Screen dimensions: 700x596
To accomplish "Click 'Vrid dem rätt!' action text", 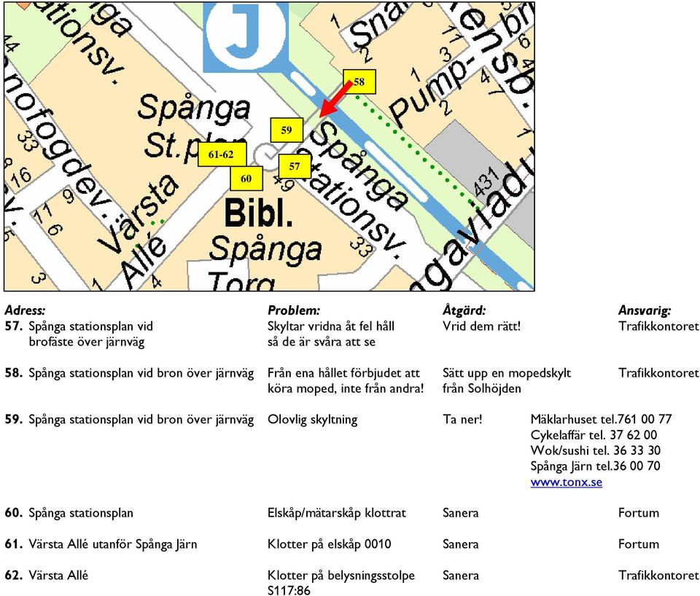I will [x=481, y=326].
